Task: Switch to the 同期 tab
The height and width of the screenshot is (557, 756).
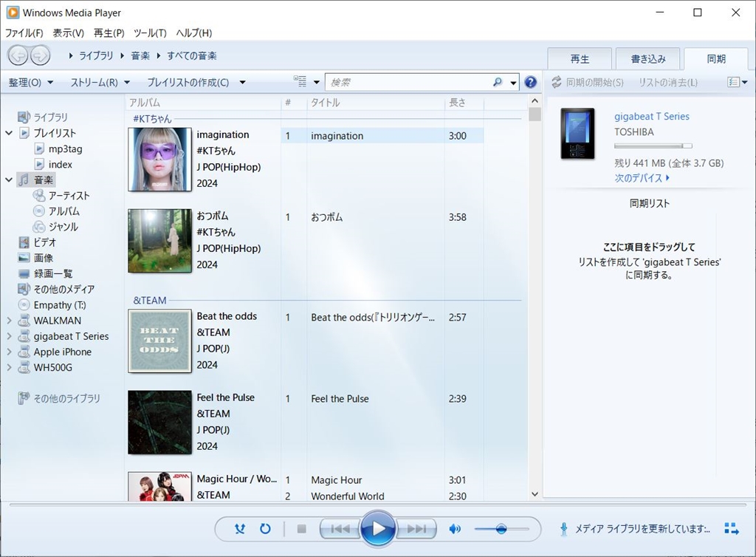Action: point(716,59)
